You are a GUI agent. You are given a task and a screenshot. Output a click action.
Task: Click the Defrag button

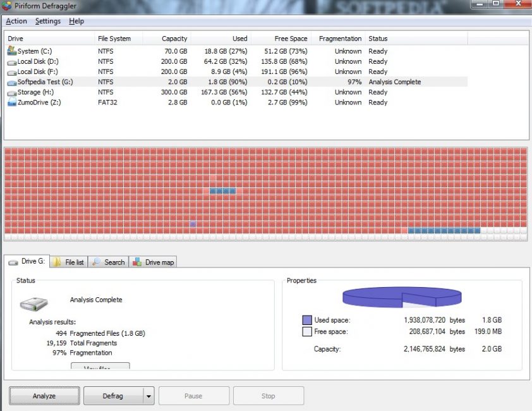[113, 396]
